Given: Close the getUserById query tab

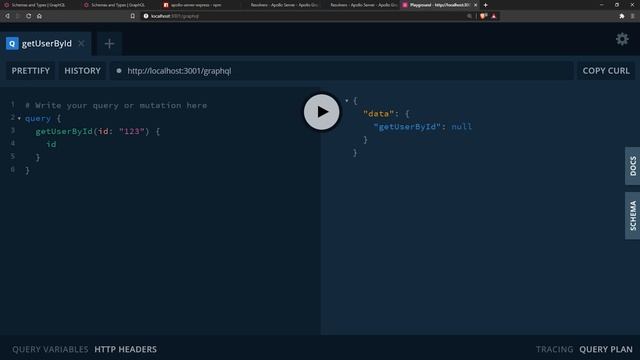Looking at the screenshot, I should (81, 44).
